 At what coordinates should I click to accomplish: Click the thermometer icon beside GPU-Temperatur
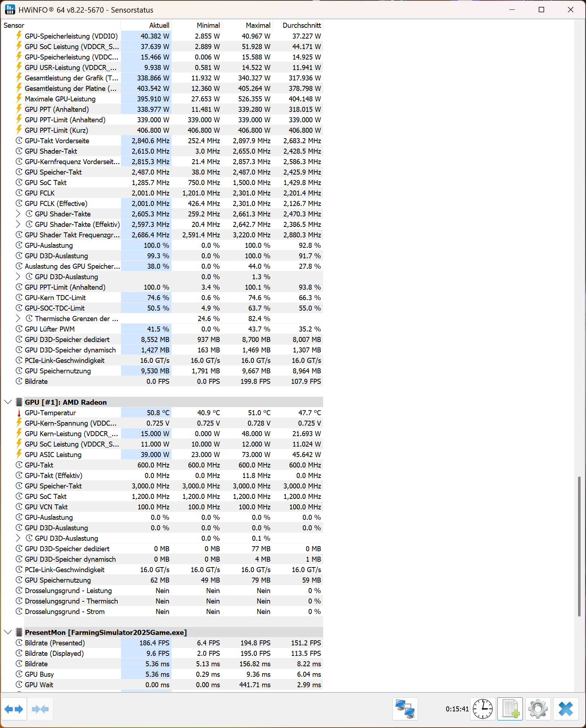coord(19,413)
